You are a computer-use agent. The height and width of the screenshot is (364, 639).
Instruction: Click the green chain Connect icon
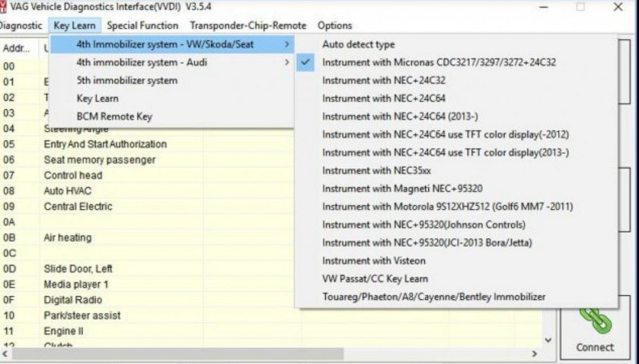coord(595,319)
